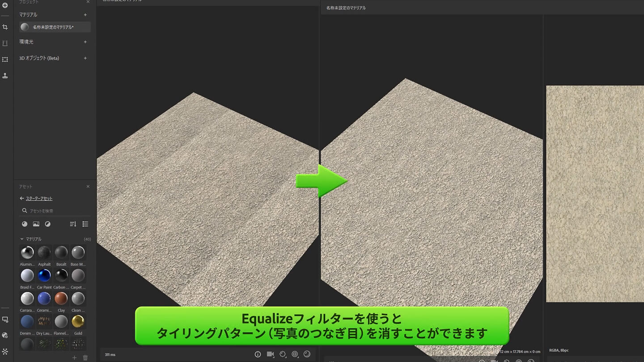This screenshot has width=644, height=362.
Task: Click the display settings icon near the toolbar bottom
Action: [x=5, y=320]
